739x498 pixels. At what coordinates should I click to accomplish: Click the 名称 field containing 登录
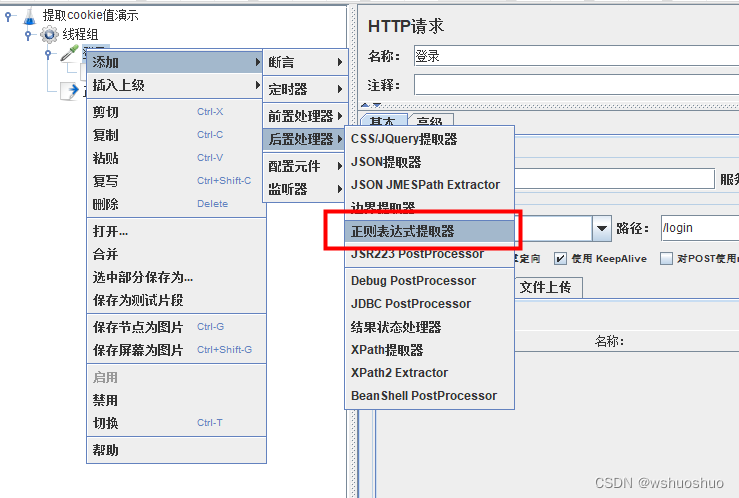576,56
